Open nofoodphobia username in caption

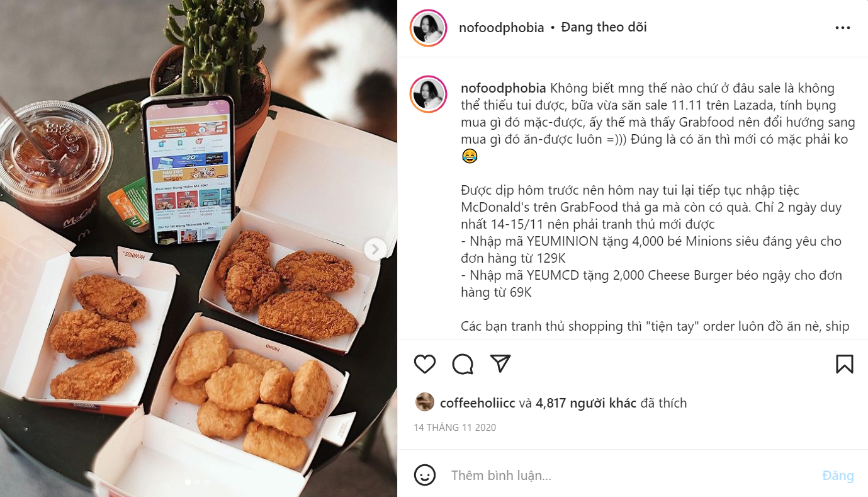pos(504,88)
